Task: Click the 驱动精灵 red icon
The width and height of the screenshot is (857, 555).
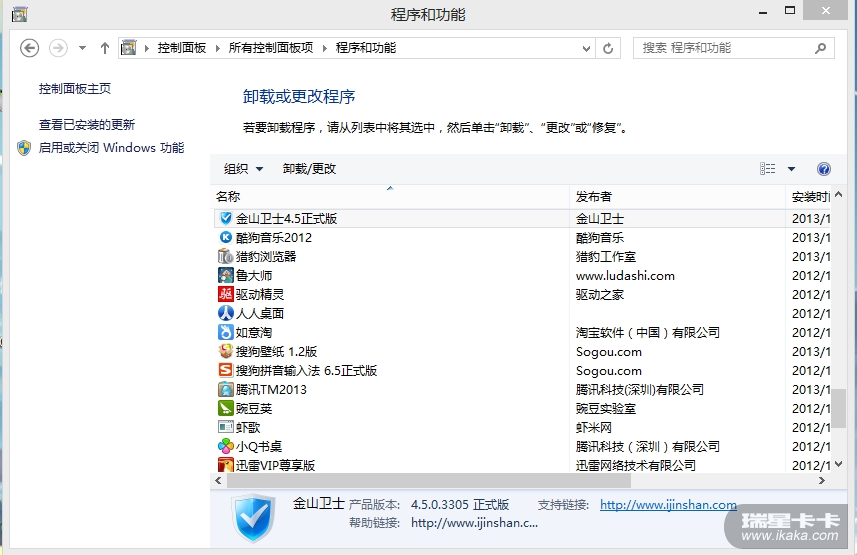Action: tap(226, 294)
